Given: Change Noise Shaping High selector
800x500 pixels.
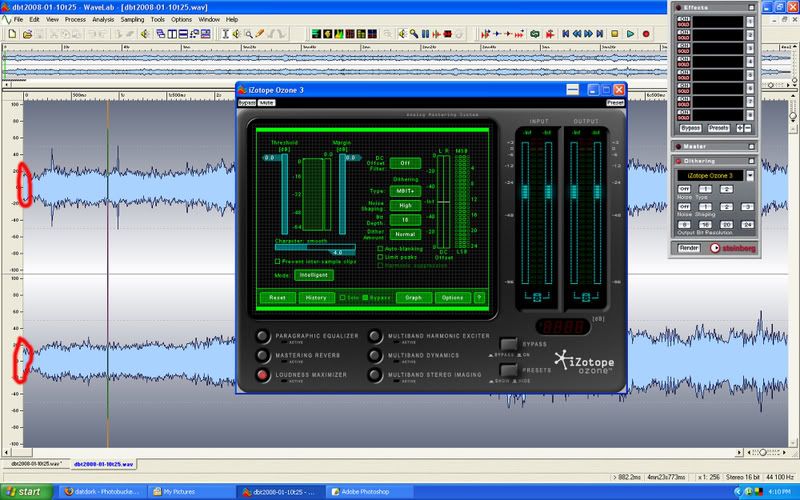Looking at the screenshot, I should click(x=405, y=205).
